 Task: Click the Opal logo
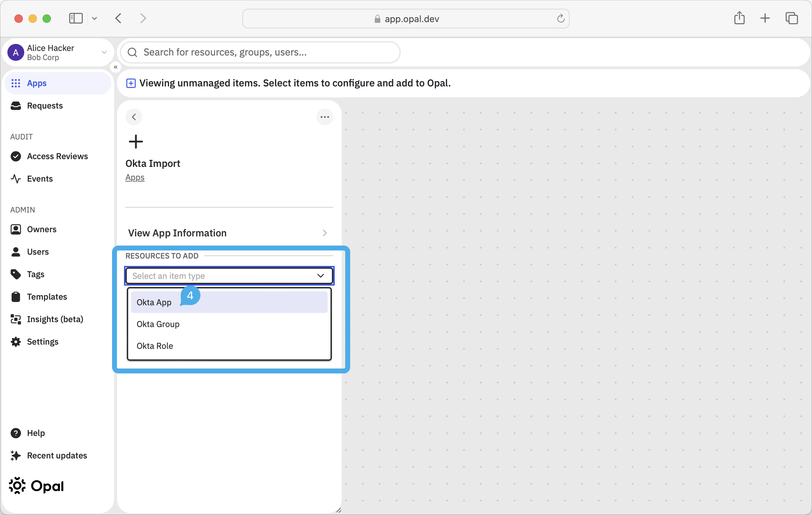coord(36,486)
